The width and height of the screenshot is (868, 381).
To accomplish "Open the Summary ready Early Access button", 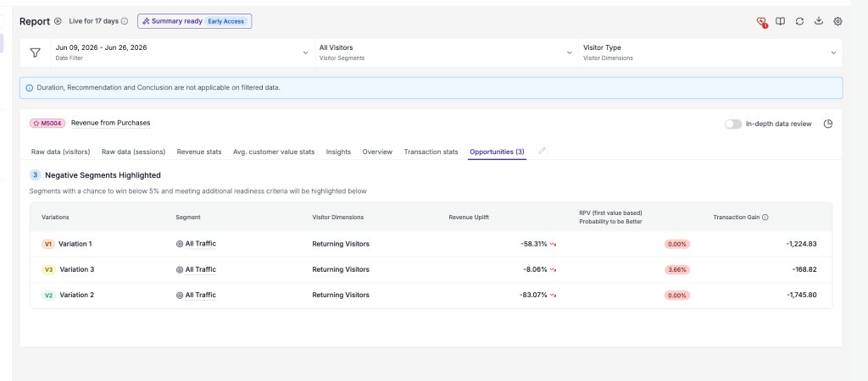I will point(195,21).
